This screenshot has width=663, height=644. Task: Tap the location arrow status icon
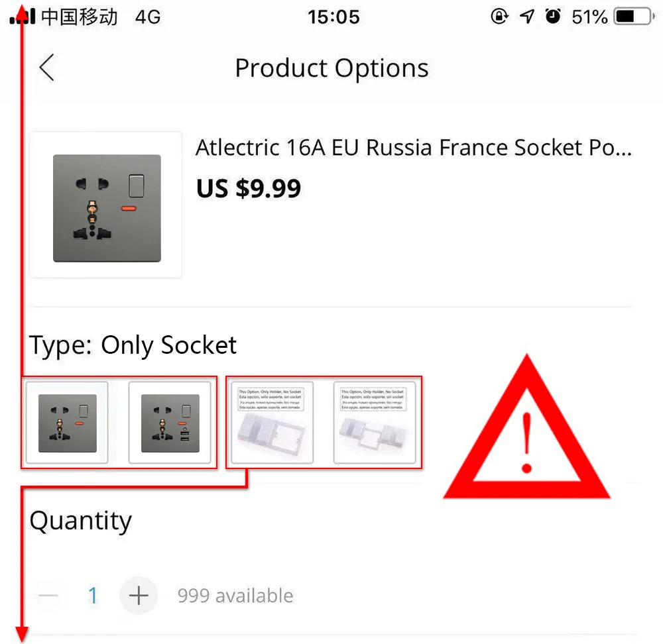point(527,17)
